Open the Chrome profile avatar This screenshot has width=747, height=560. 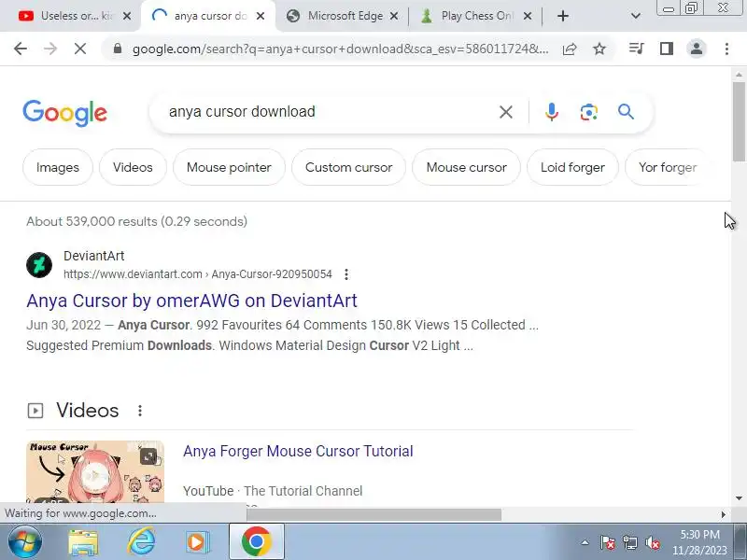tap(696, 49)
